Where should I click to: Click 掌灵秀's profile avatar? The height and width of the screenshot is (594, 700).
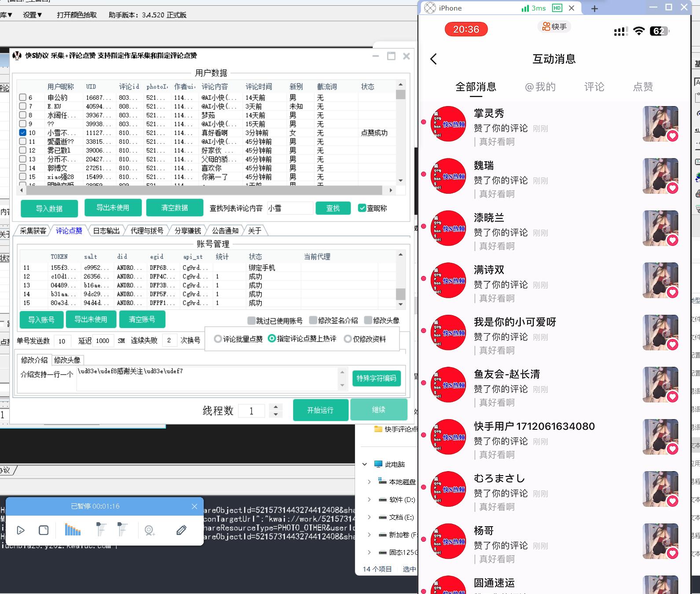coord(448,124)
